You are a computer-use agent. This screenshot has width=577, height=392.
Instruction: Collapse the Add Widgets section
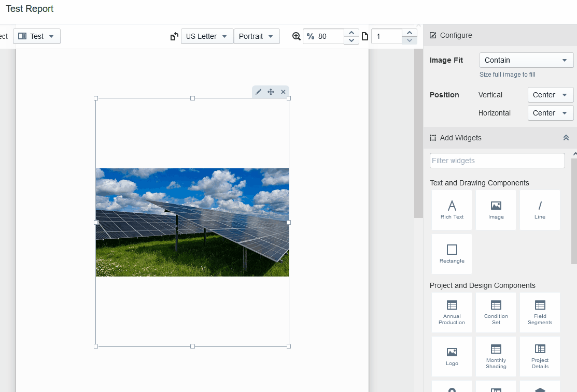(566, 138)
